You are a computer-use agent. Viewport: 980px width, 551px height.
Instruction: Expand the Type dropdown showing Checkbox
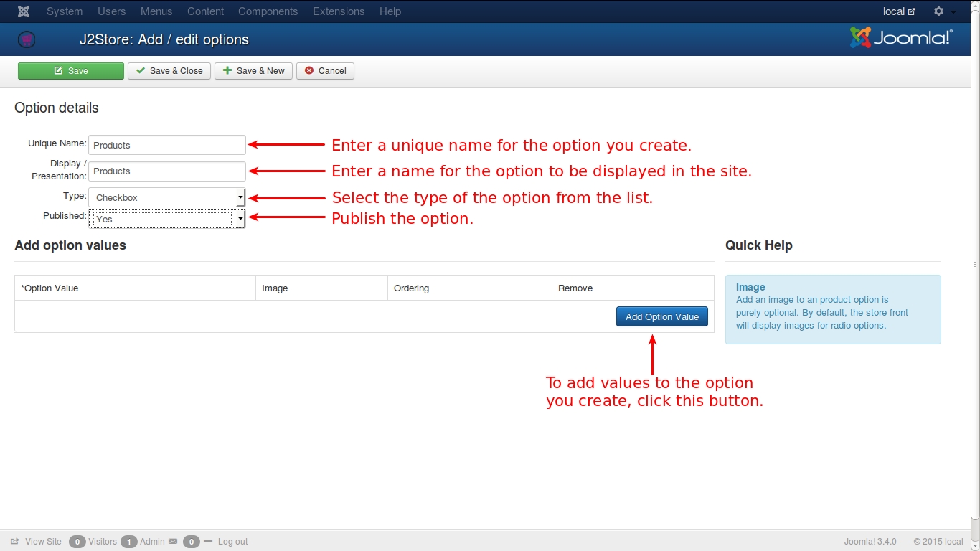tap(167, 197)
